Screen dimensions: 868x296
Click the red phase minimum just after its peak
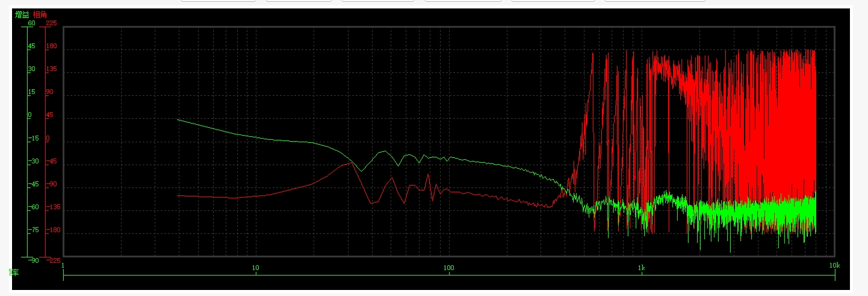coord(371,203)
